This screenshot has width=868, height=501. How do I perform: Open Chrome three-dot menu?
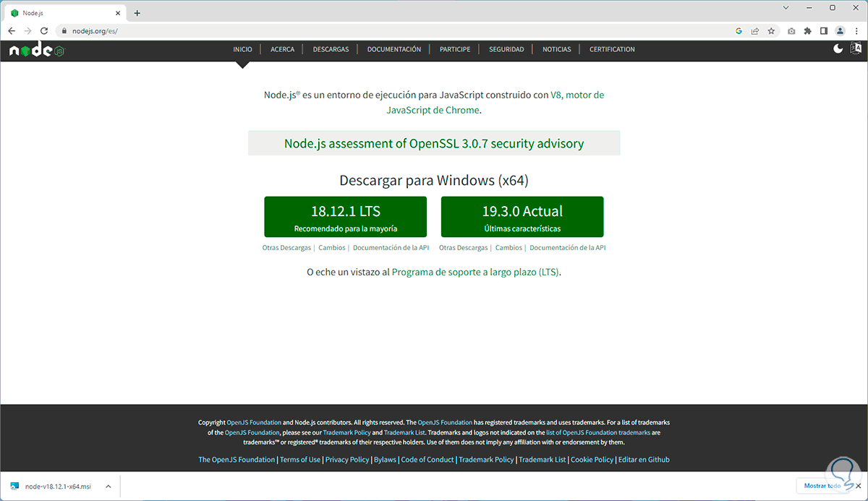point(856,31)
